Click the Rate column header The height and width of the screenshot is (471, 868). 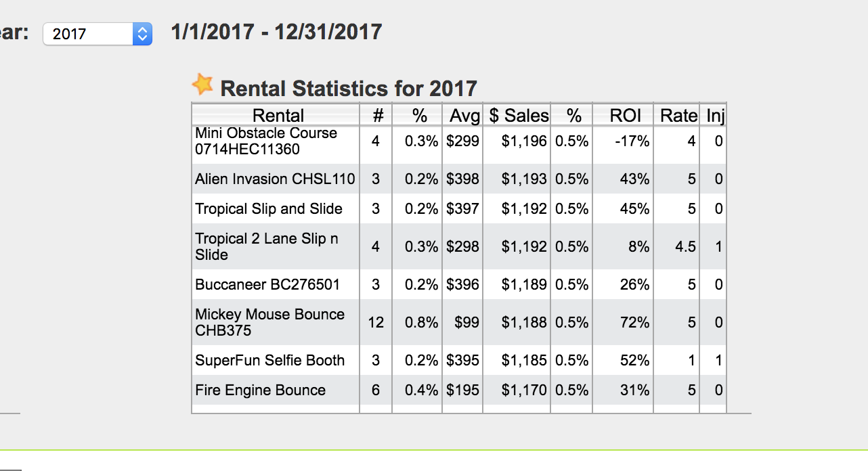(x=678, y=116)
